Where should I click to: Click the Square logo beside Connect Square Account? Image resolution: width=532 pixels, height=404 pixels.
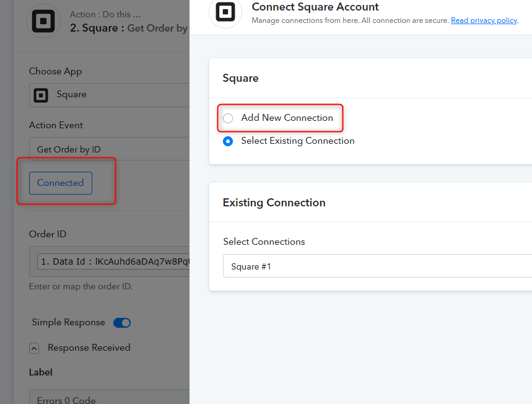pos(225,13)
